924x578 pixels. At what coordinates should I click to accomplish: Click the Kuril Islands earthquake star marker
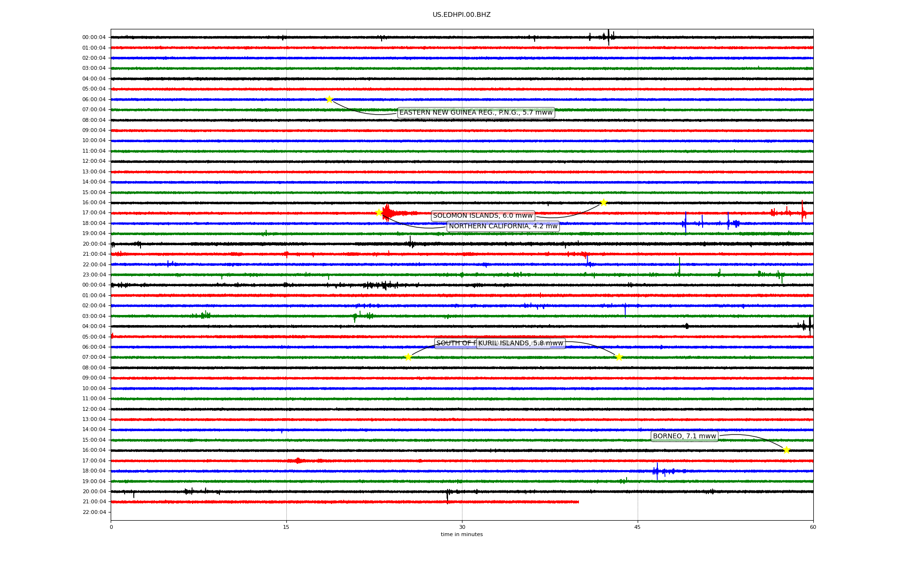pos(619,357)
